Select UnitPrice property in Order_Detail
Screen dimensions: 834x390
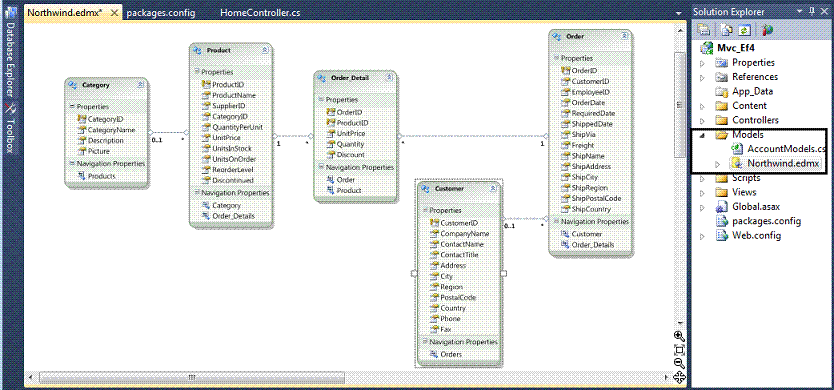tap(351, 134)
